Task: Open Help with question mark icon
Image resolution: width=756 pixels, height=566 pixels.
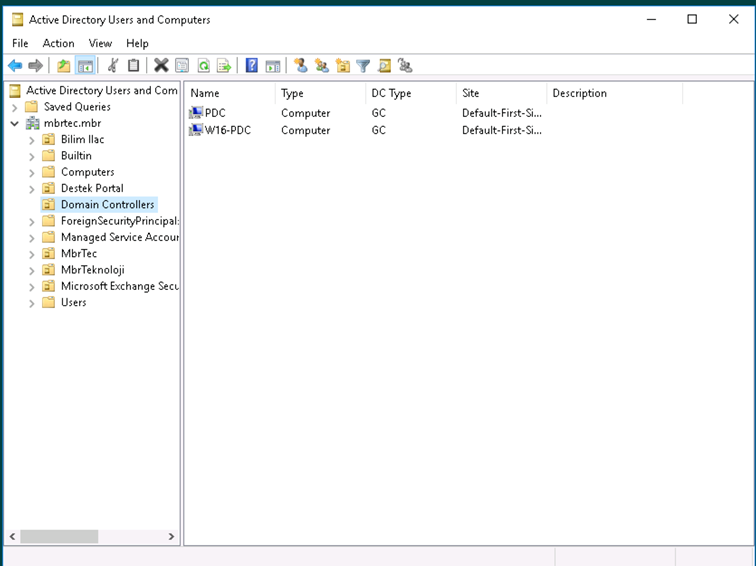Action: click(252, 66)
